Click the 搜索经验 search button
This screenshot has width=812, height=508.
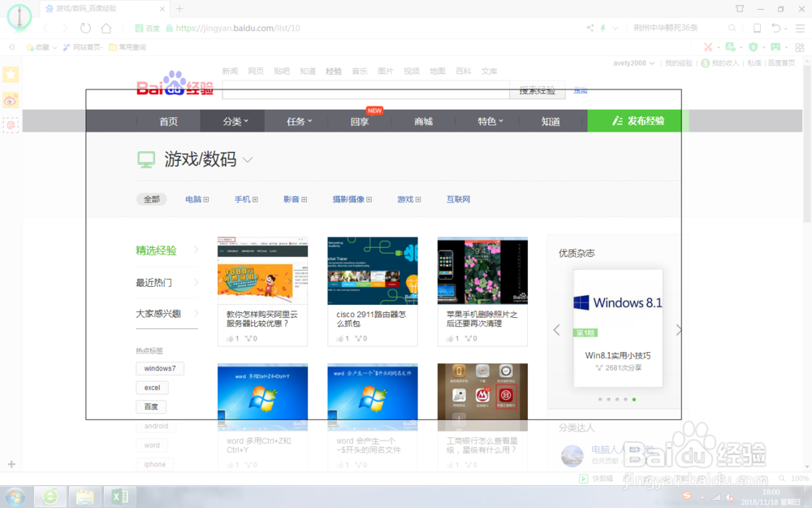point(537,89)
